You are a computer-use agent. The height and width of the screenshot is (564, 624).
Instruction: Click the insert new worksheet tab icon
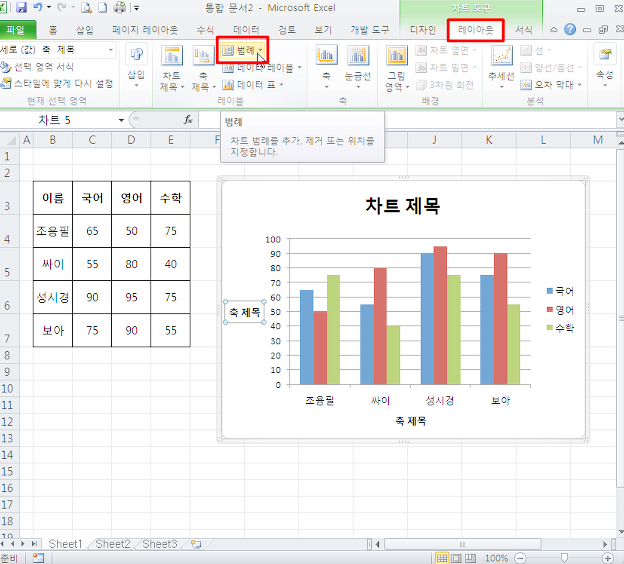[x=196, y=544]
